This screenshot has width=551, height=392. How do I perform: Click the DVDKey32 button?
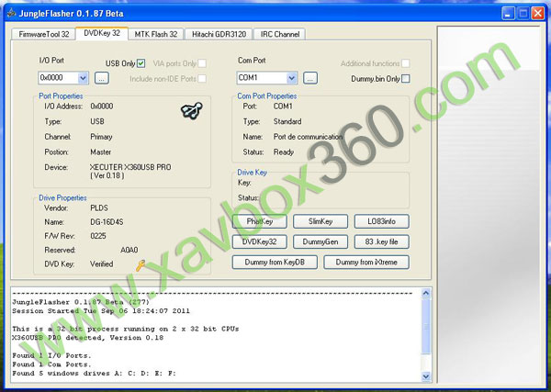pyautogui.click(x=260, y=241)
